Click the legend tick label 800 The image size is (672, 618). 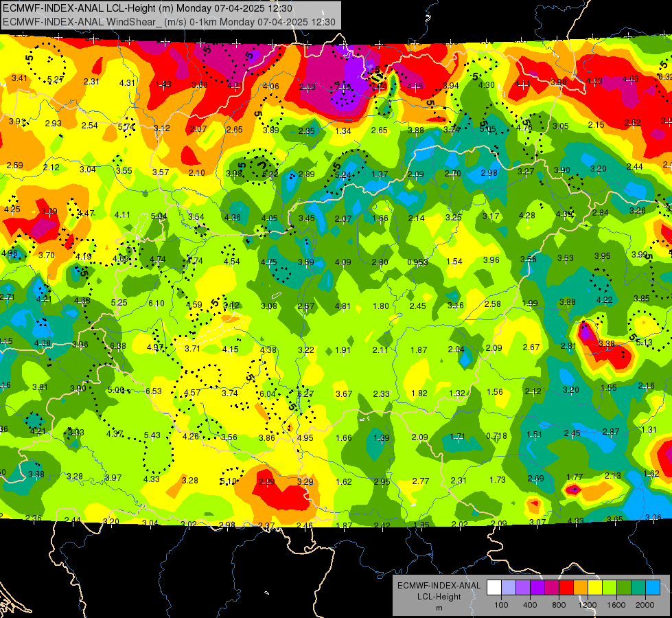[x=559, y=605]
